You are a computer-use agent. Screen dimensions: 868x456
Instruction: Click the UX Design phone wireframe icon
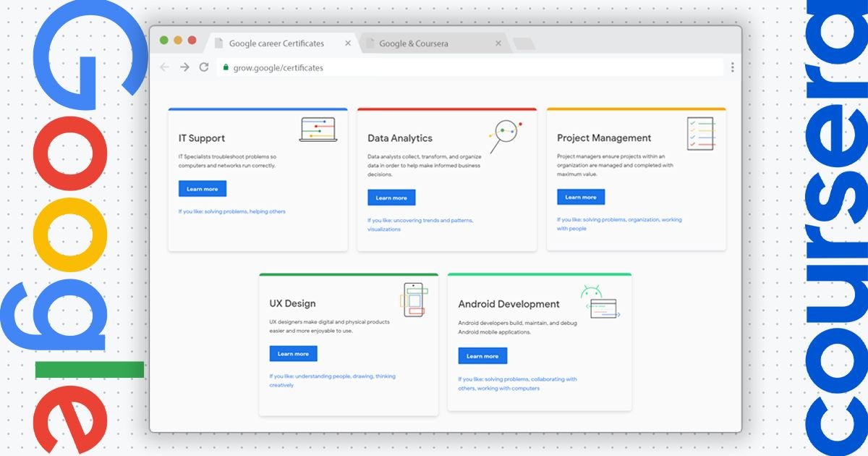click(x=415, y=299)
